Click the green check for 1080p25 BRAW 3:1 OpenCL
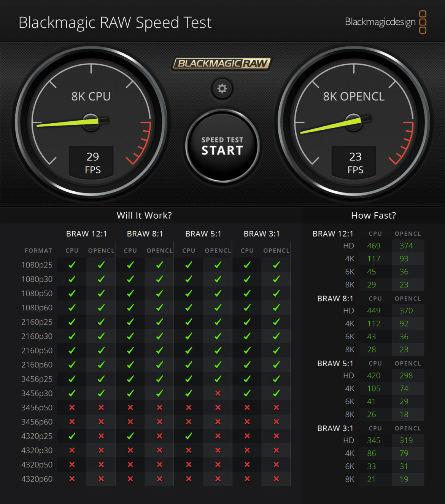 point(276,265)
